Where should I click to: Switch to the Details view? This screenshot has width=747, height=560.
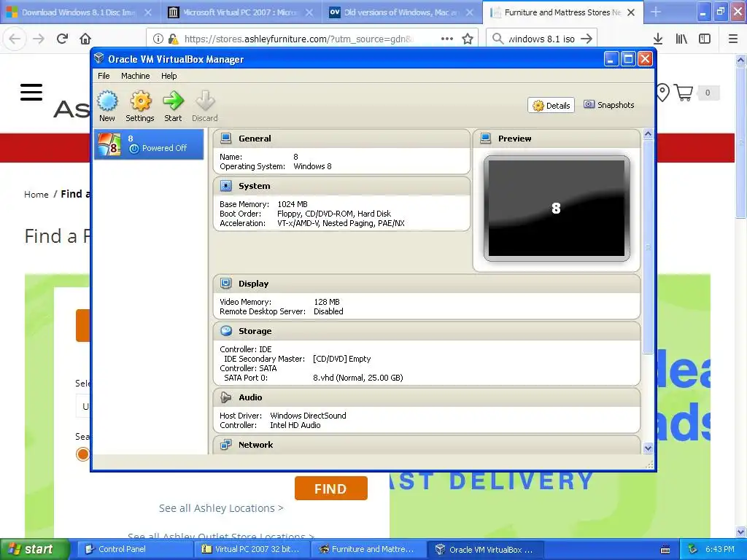551,105
